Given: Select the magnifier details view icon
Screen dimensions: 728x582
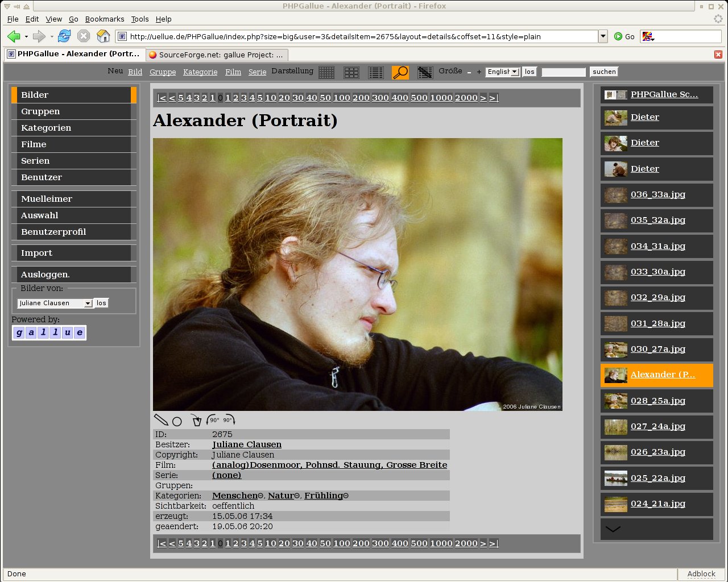Looking at the screenshot, I should tap(400, 72).
